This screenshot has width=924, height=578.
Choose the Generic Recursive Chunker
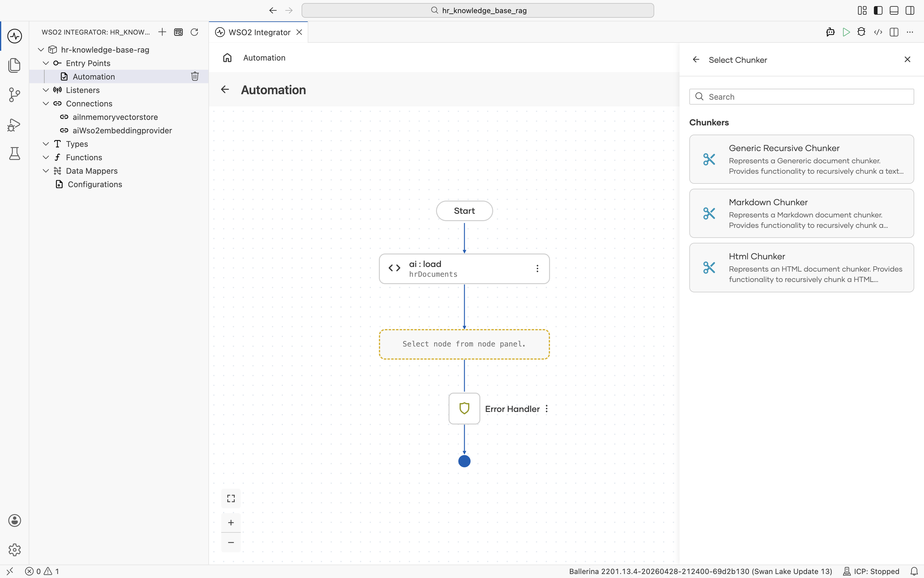801,159
